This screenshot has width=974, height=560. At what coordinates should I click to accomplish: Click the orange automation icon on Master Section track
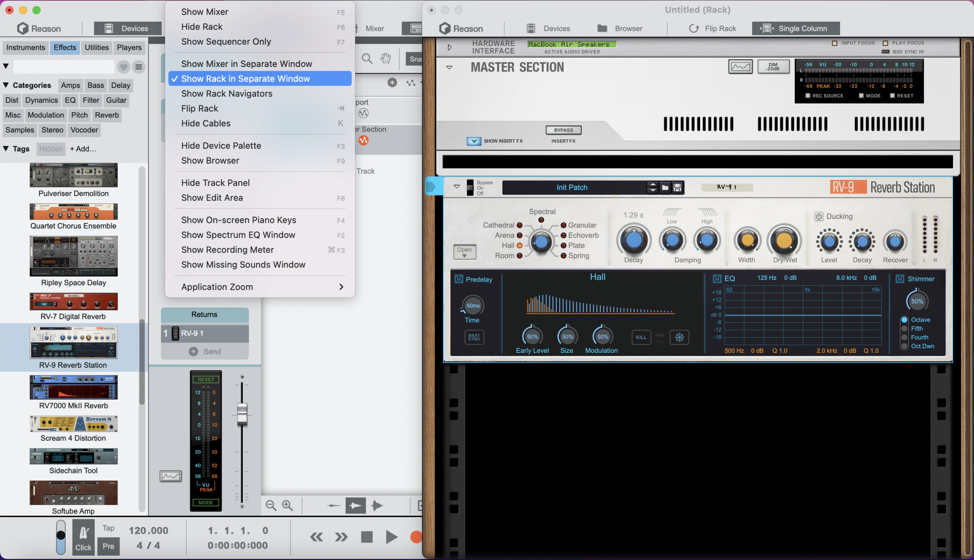pos(363,140)
